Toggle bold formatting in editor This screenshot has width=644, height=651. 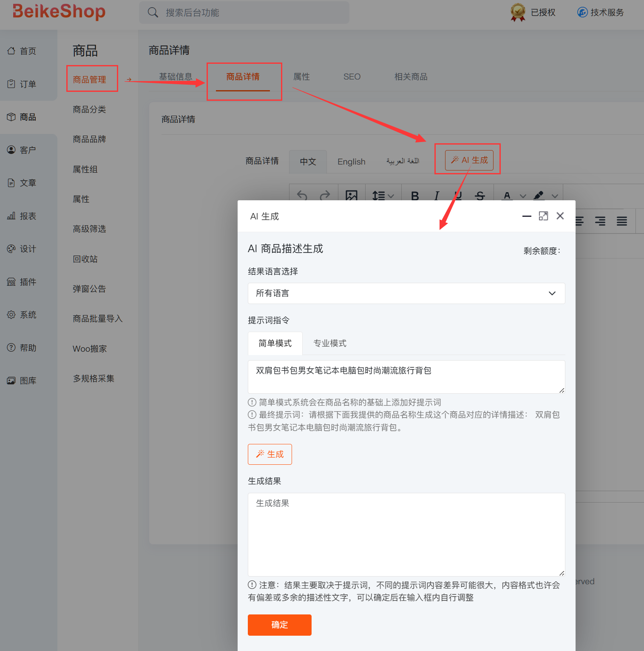(x=415, y=196)
